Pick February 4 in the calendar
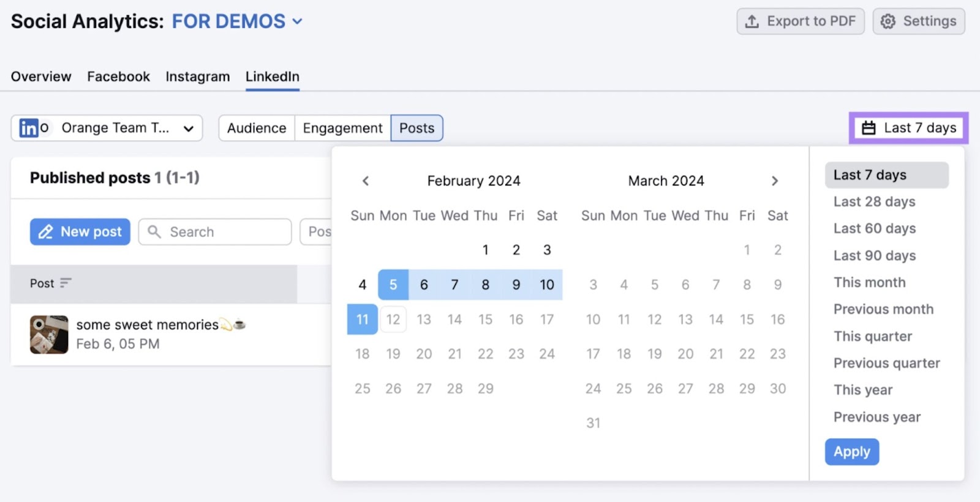The height and width of the screenshot is (502, 980). (363, 285)
